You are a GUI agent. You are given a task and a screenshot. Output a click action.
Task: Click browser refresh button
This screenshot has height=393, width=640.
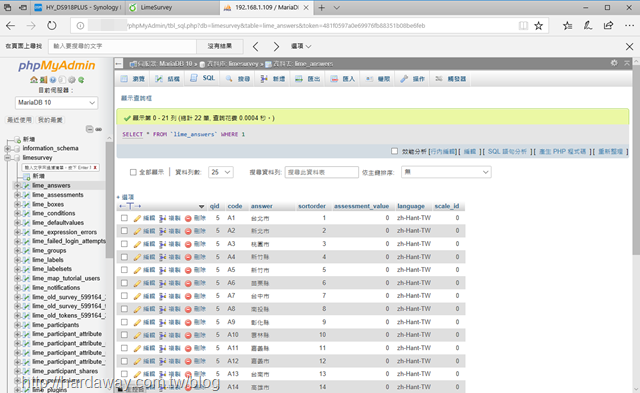coord(51,25)
